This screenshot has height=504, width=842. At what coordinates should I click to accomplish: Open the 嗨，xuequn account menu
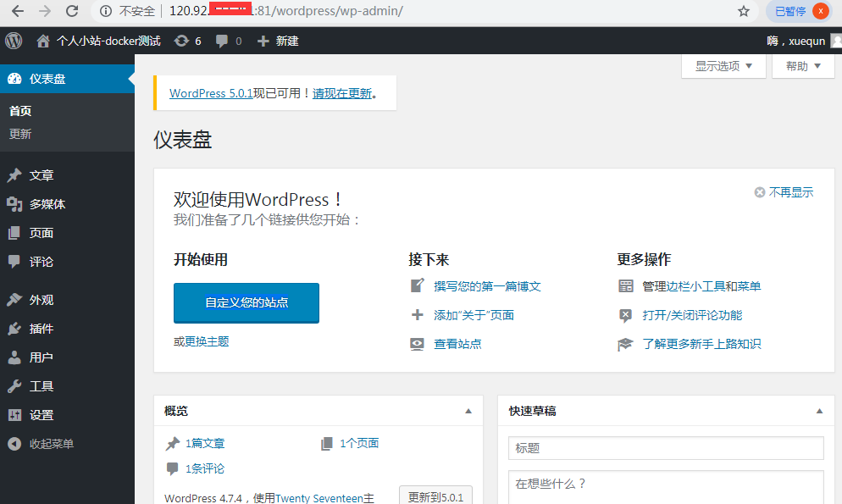pyautogui.click(x=803, y=41)
